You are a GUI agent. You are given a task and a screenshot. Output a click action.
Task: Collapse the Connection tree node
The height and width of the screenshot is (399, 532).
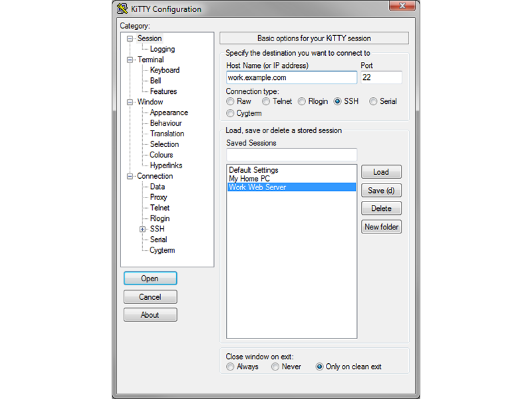pos(130,176)
